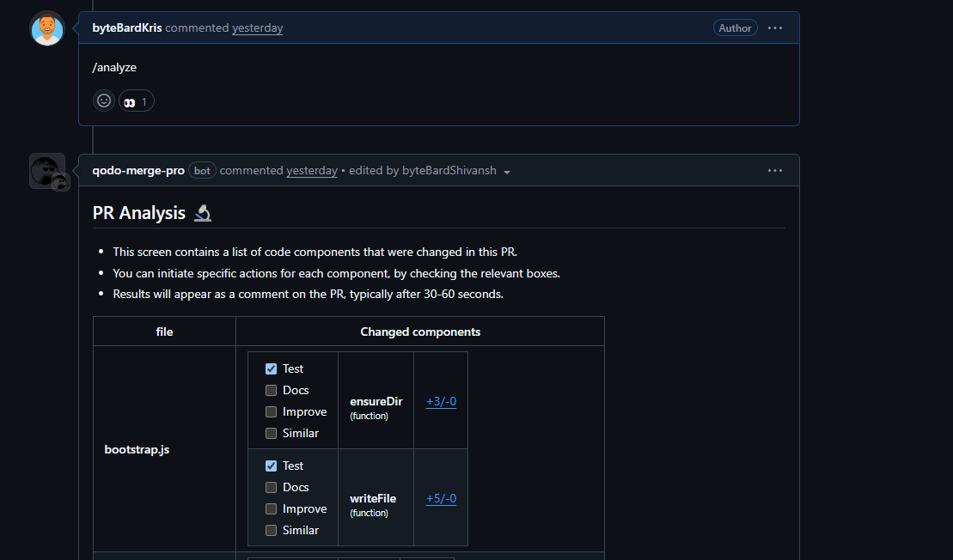953x560 pixels.
Task: Open options menu on byteBardKris comment
Action: click(775, 28)
